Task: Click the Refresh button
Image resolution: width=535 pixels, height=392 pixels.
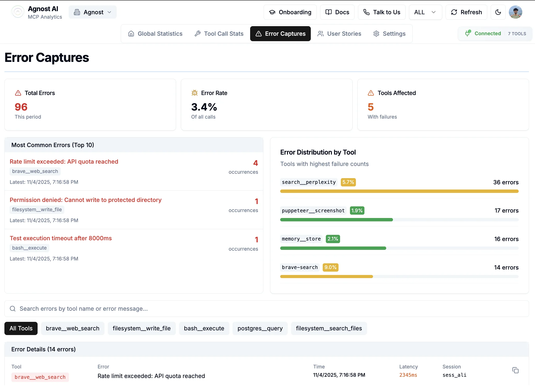Action: click(x=466, y=12)
